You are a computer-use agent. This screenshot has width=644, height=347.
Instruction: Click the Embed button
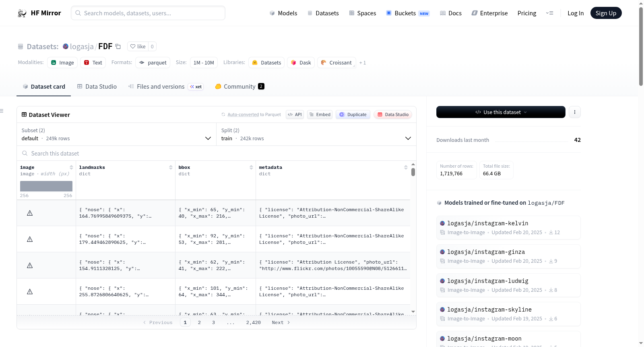(x=320, y=114)
